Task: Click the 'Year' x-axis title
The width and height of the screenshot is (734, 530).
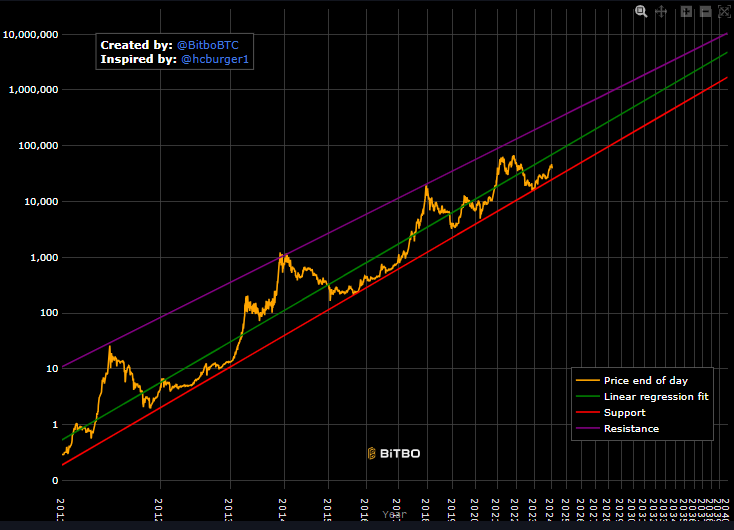Action: (394, 515)
